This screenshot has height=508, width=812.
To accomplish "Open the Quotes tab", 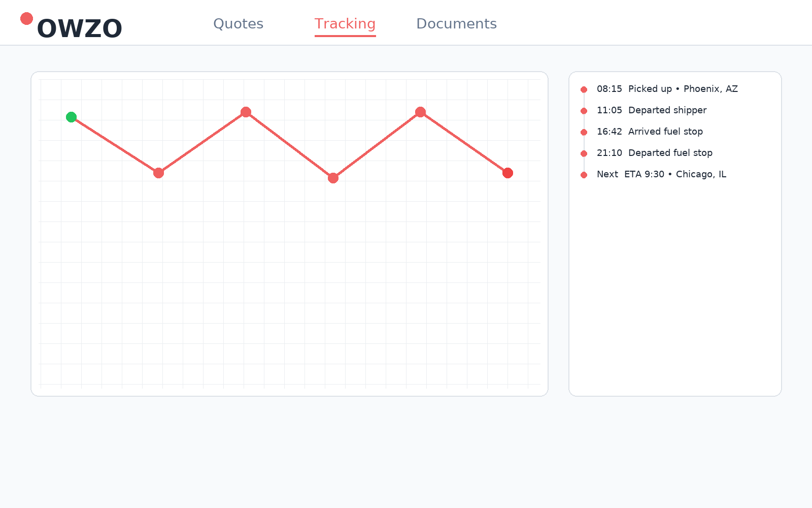I will 238,24.
